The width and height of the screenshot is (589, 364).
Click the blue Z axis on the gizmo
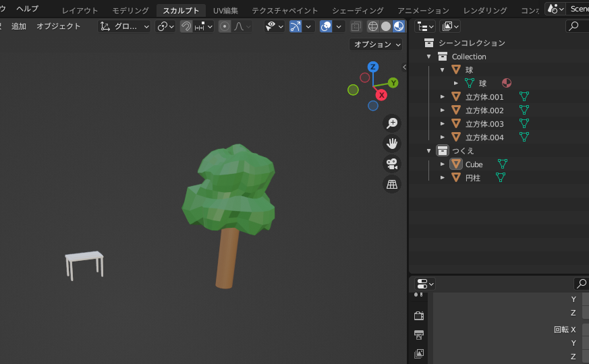(372, 67)
